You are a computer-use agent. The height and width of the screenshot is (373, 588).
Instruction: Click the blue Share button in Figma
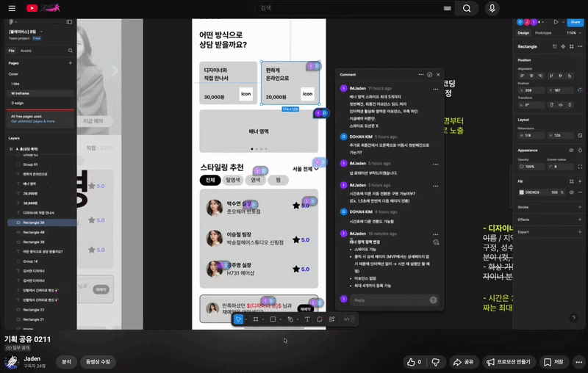[576, 22]
